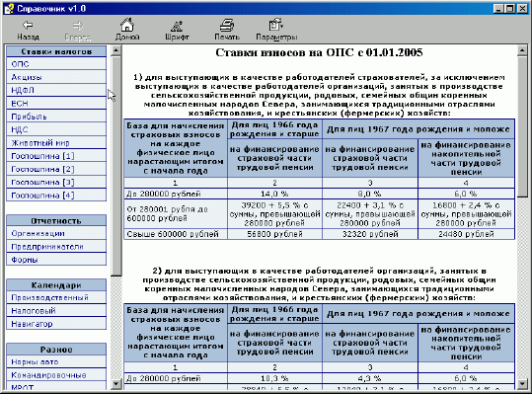Screen dimensions: 532x394
Task: Click the Справочник title bar app icon
Action: (9, 9)
